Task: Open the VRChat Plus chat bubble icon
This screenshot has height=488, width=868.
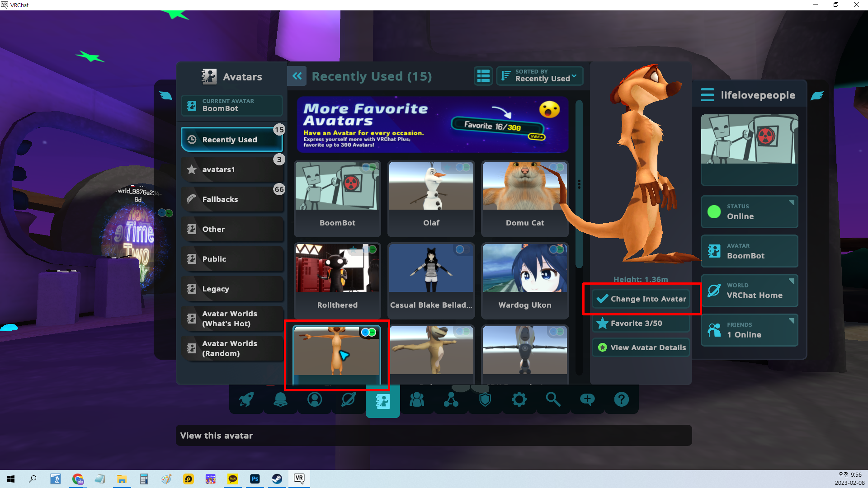Action: [x=587, y=399]
